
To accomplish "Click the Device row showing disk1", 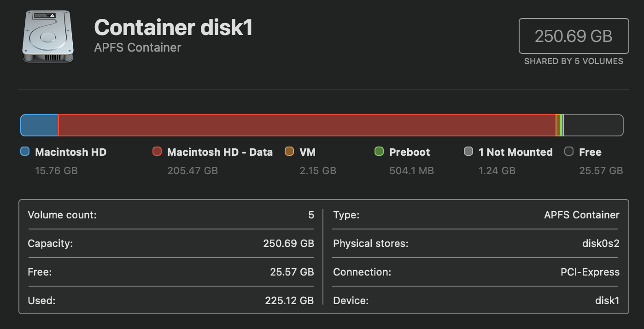I will click(476, 301).
